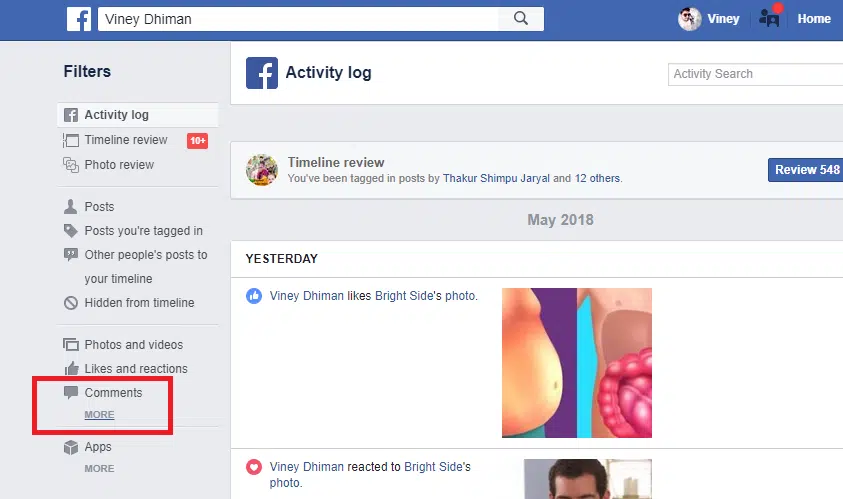Click tag icon for Posts you're tagged in
The width and height of the screenshot is (843, 499).
coord(70,231)
